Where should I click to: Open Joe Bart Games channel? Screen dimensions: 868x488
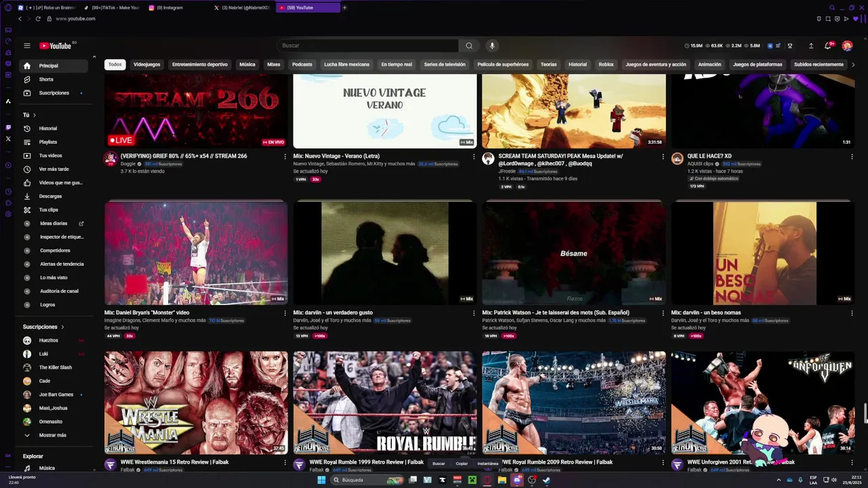54,394
